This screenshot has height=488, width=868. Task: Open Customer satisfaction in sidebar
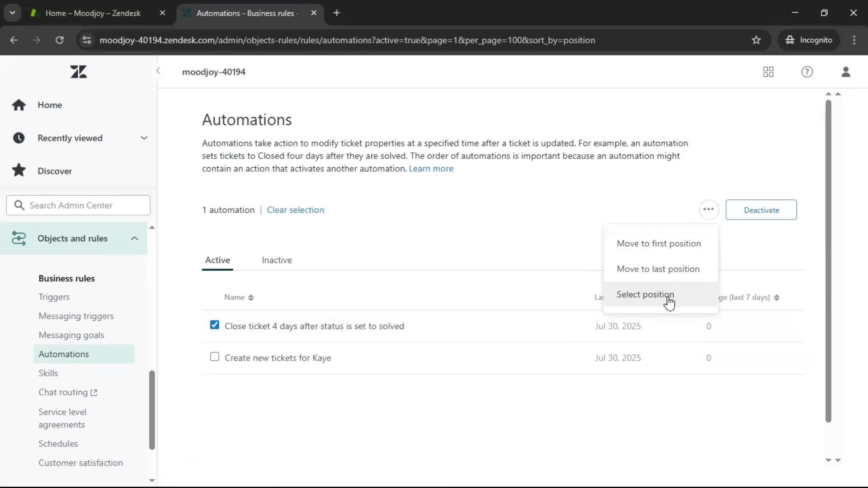click(x=80, y=463)
